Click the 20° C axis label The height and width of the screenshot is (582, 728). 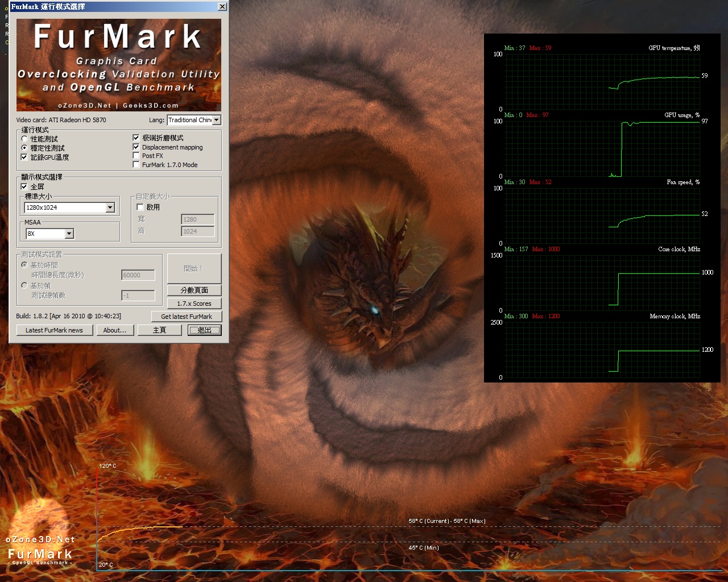pyautogui.click(x=106, y=564)
